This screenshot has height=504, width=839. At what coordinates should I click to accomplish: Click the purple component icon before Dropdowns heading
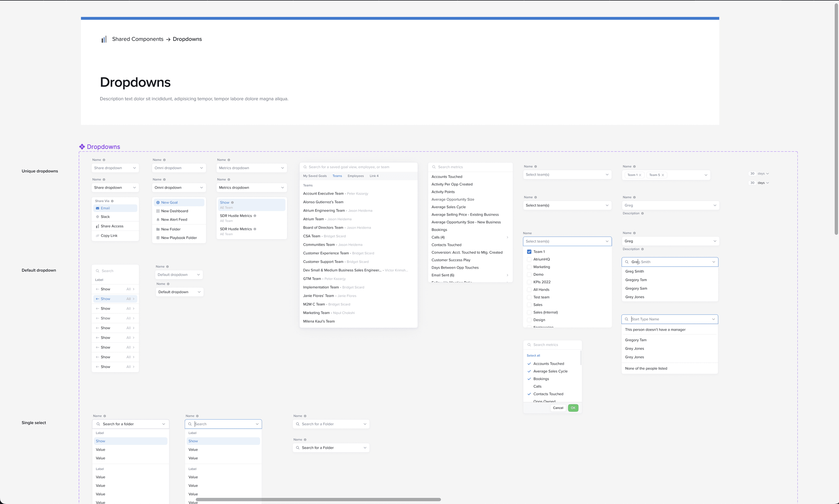click(x=82, y=147)
